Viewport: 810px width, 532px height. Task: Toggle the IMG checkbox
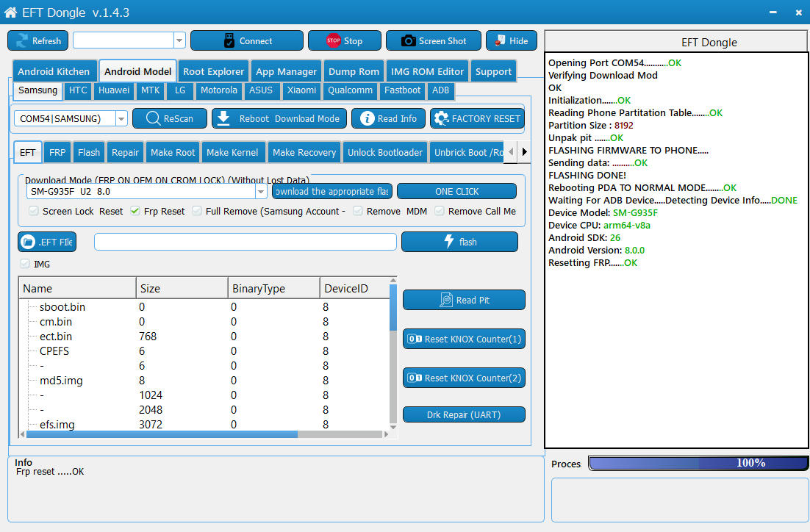25,264
